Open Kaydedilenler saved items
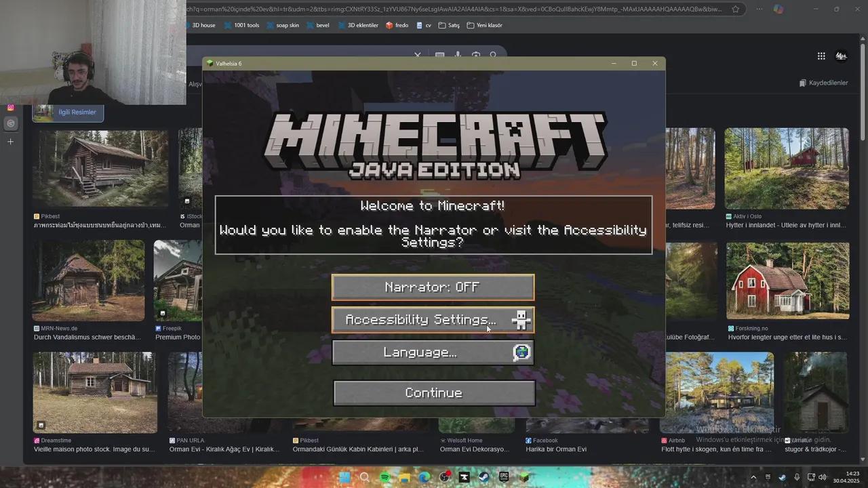The width and height of the screenshot is (868, 488). click(x=823, y=83)
